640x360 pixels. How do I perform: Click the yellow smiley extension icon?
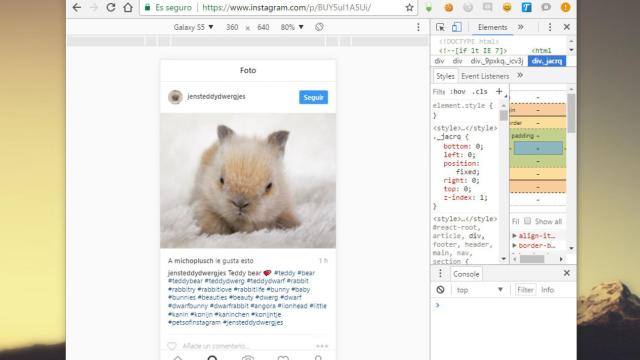coord(507,7)
